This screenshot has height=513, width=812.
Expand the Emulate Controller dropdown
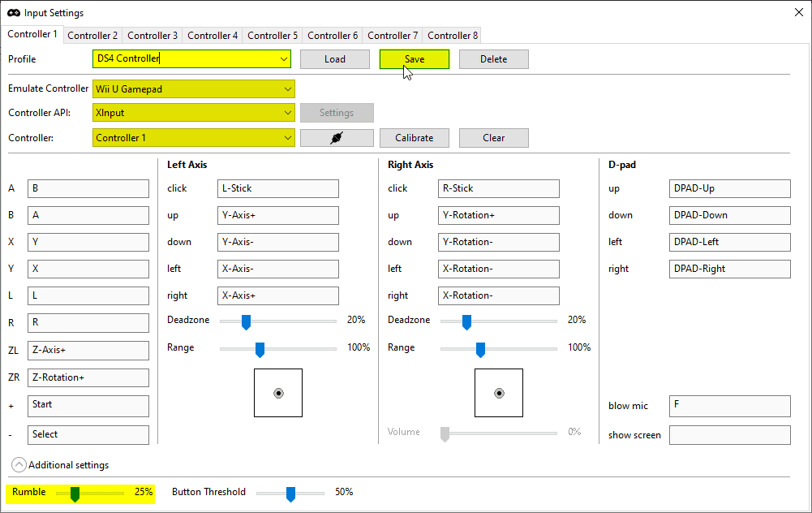288,89
